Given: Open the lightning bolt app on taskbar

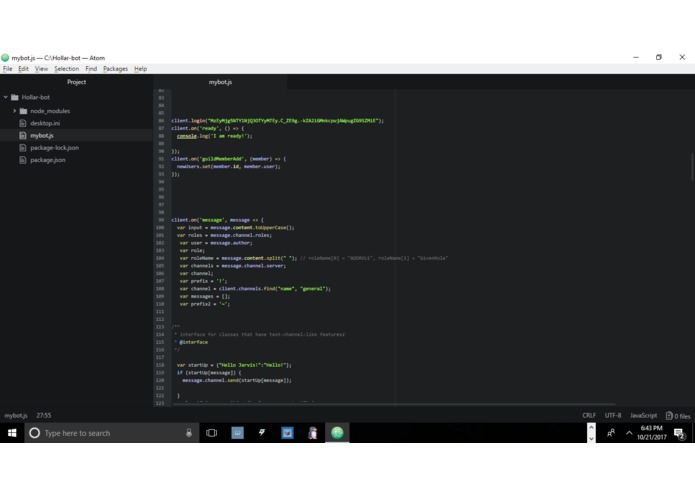Looking at the screenshot, I should 262,432.
